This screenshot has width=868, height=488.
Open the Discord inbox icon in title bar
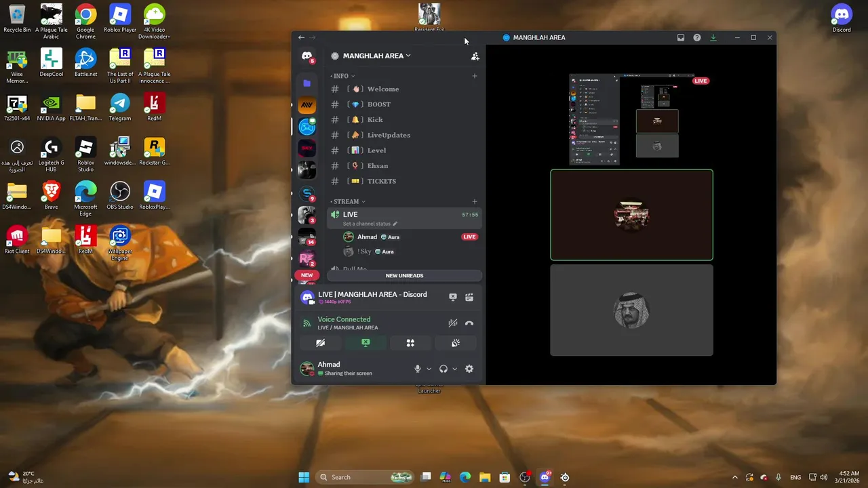[x=680, y=37]
